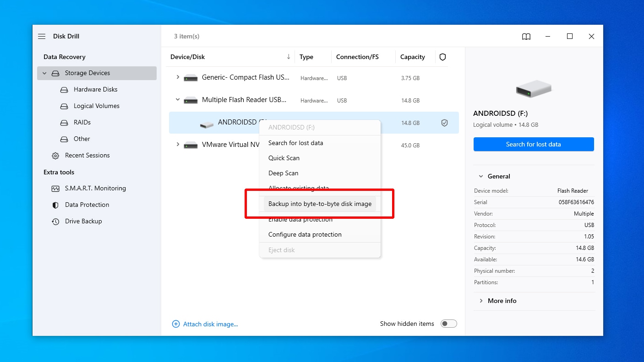Sort by Type column header
644x362 pixels.
(306, 57)
